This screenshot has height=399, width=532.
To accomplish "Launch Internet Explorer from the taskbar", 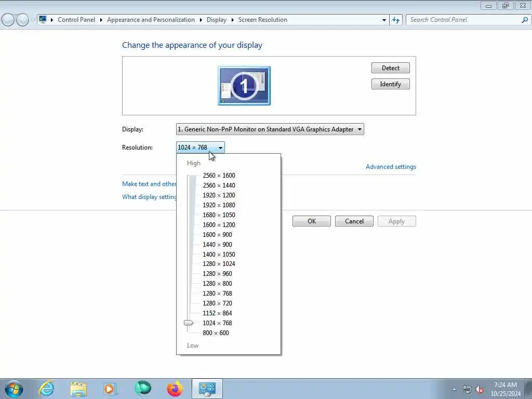I will [46, 389].
